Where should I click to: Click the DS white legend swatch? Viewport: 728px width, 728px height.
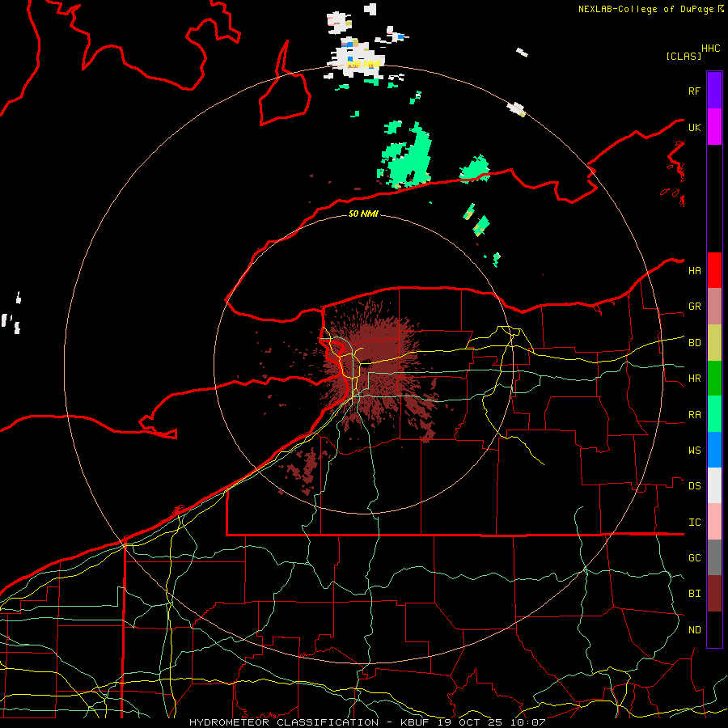pyautogui.click(x=714, y=485)
